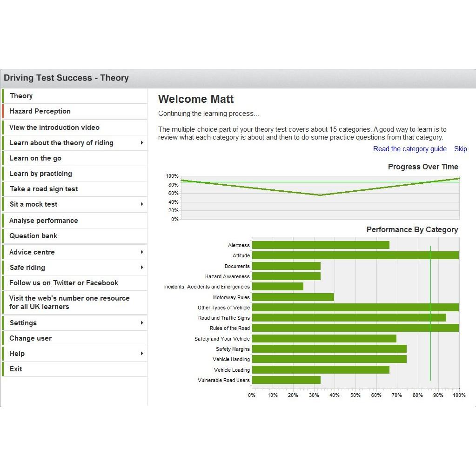Choose 'Learn on the go'
This screenshot has width=476, height=476.
(74, 158)
